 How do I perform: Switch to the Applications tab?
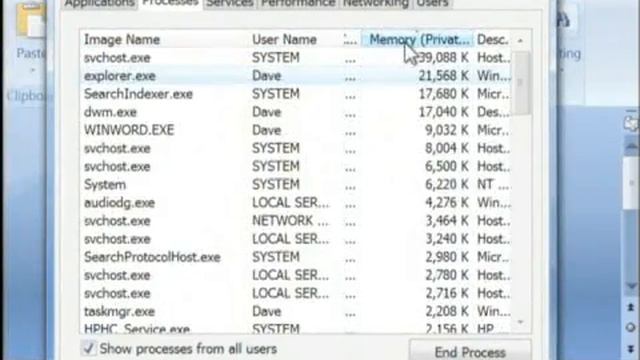pos(100,4)
